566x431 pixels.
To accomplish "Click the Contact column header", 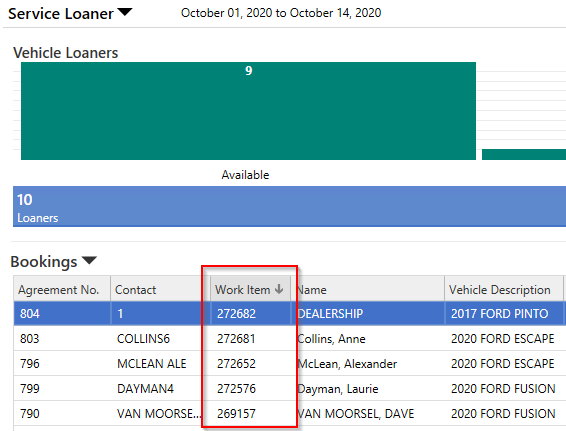I will tap(160, 289).
